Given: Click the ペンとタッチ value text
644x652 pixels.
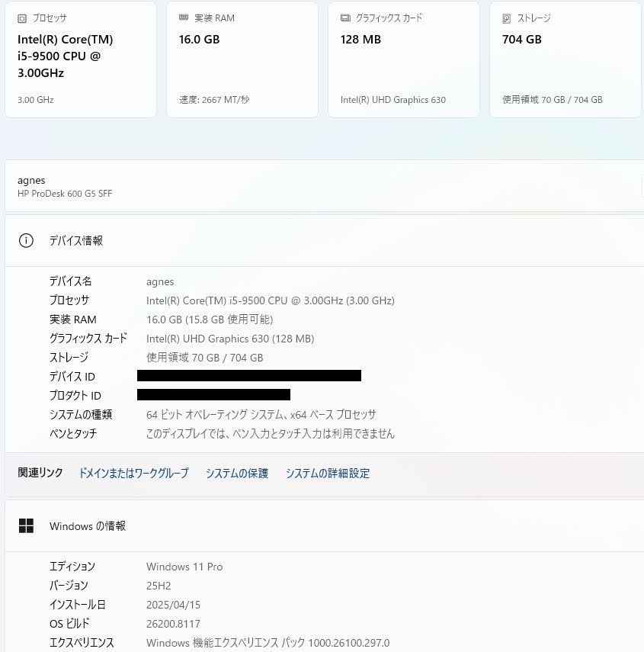Looking at the screenshot, I should point(271,434).
